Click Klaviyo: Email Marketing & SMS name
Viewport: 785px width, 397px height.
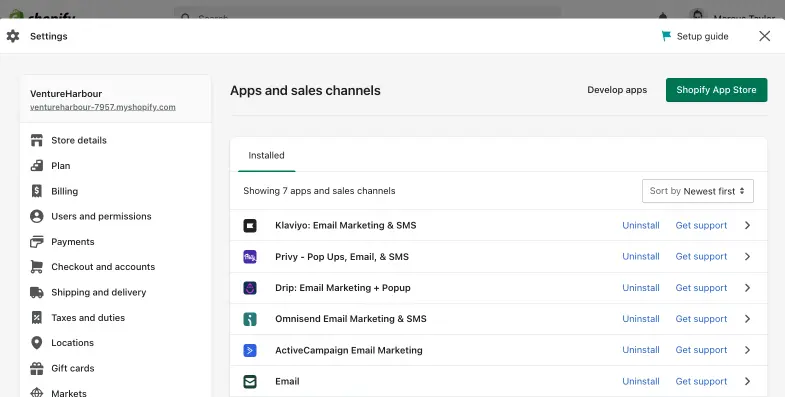(345, 225)
